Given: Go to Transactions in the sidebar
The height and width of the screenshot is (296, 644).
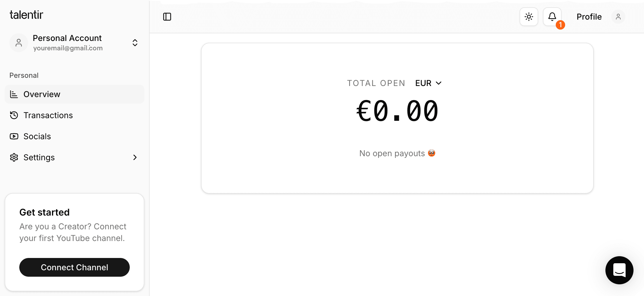Looking at the screenshot, I should point(48,115).
